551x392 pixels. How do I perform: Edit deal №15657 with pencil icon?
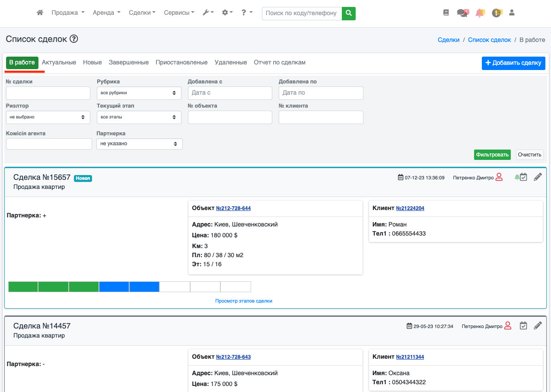pos(538,177)
